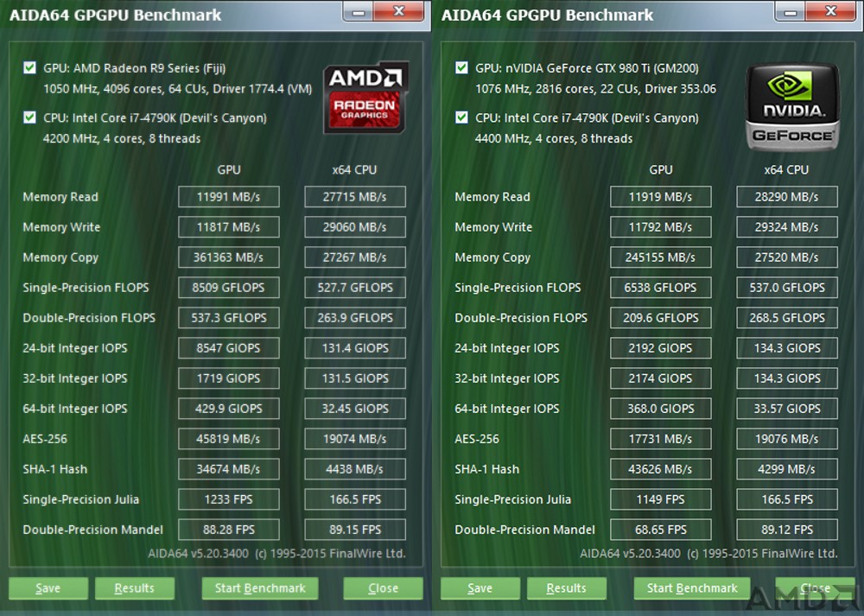Select the 6538 GFLOPS single-precision result
The image size is (864, 616).
coord(661,288)
